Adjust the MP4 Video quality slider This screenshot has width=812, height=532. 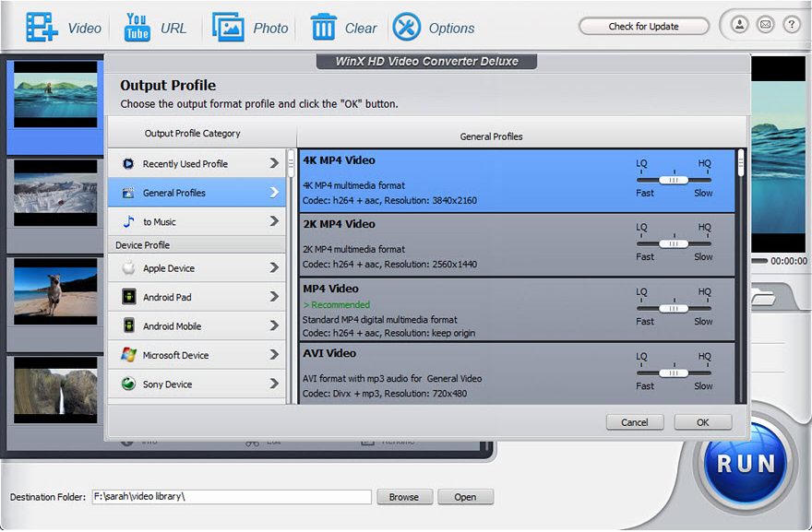[674, 309]
